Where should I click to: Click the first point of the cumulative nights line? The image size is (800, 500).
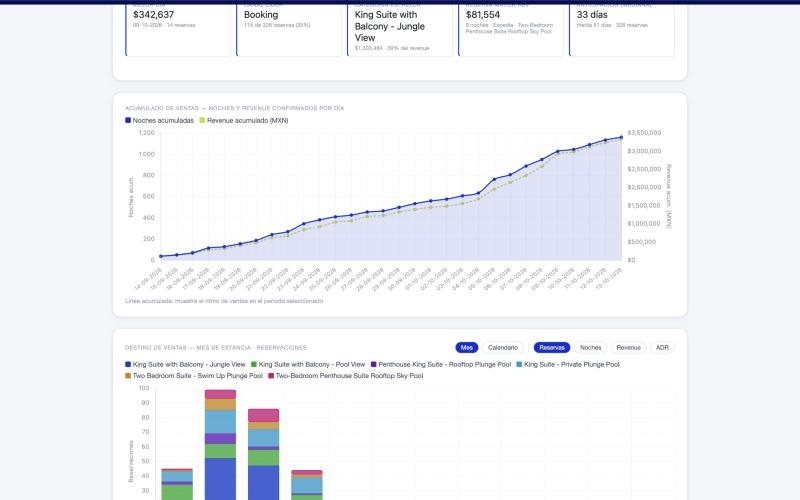(161, 256)
